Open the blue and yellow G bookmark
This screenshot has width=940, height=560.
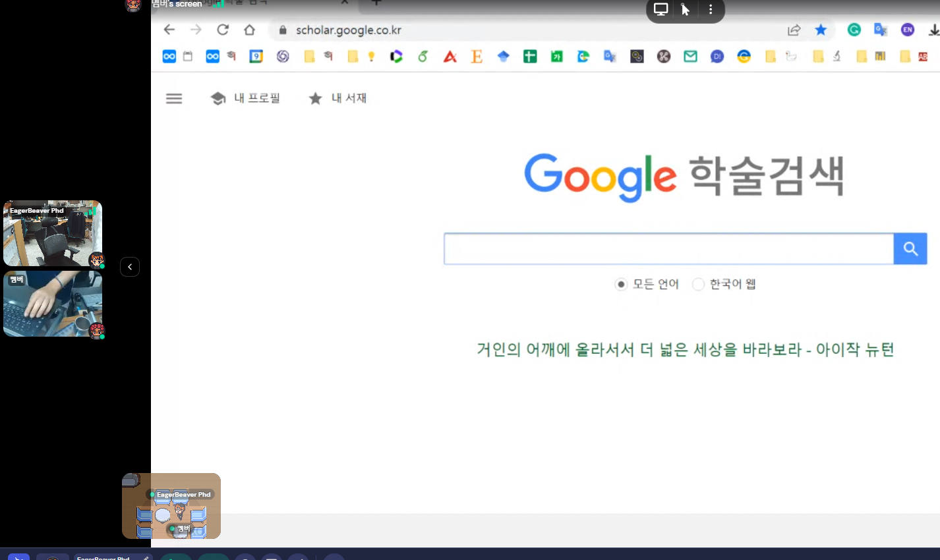pos(744,57)
